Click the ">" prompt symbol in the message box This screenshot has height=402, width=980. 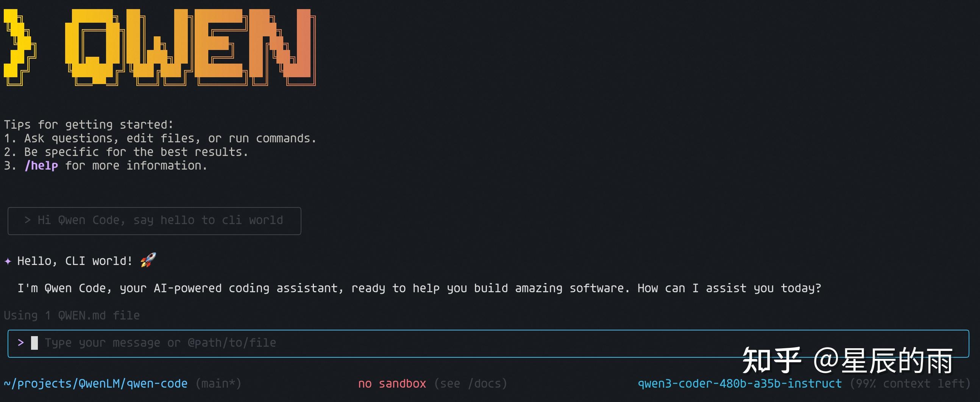pos(21,343)
